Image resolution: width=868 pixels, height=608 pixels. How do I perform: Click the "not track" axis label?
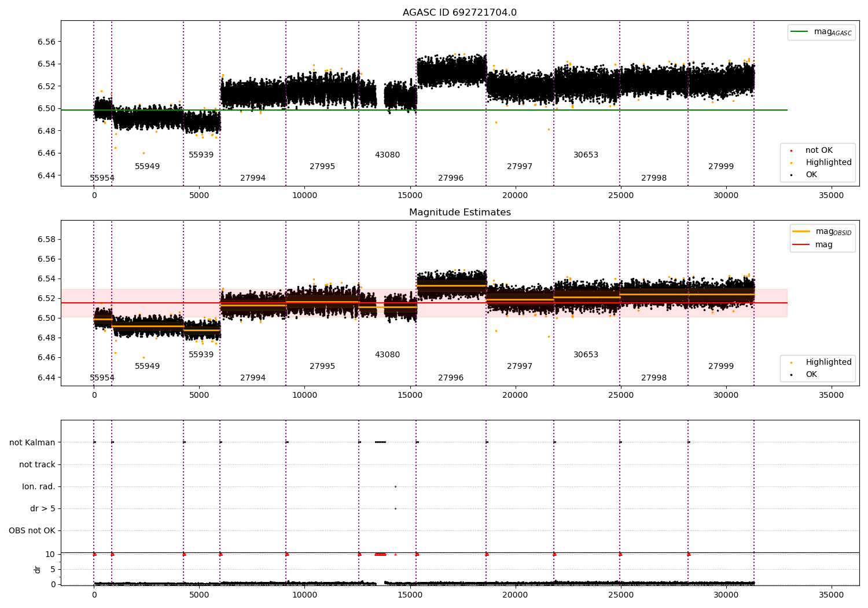click(37, 465)
